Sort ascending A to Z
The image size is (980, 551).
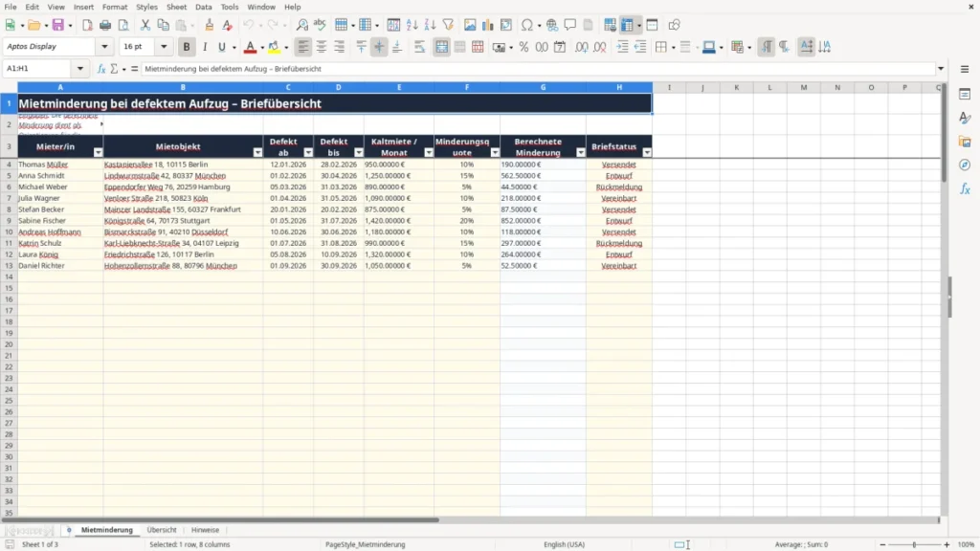(x=412, y=25)
